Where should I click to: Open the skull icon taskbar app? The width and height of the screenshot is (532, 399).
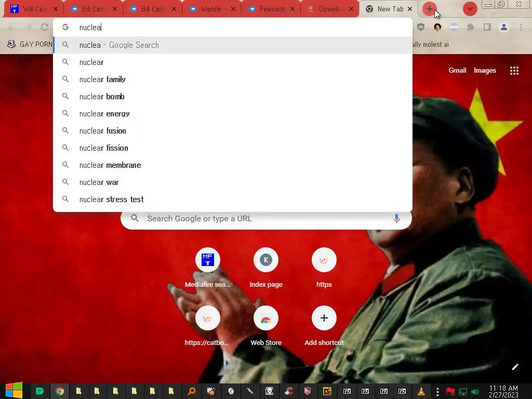click(270, 391)
